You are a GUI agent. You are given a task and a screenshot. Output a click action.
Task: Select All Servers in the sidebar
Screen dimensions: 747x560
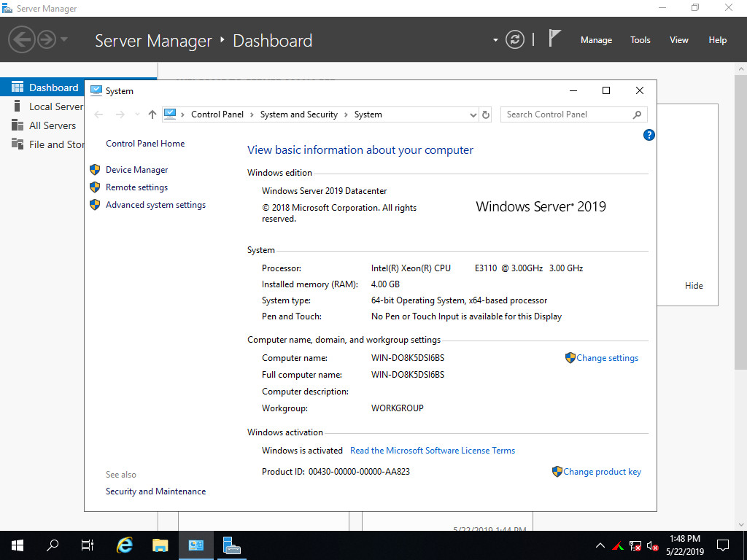point(52,125)
